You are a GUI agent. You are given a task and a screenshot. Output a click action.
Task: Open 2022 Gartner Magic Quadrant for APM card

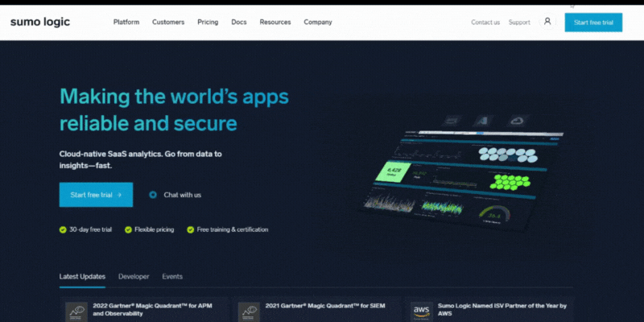click(144, 309)
